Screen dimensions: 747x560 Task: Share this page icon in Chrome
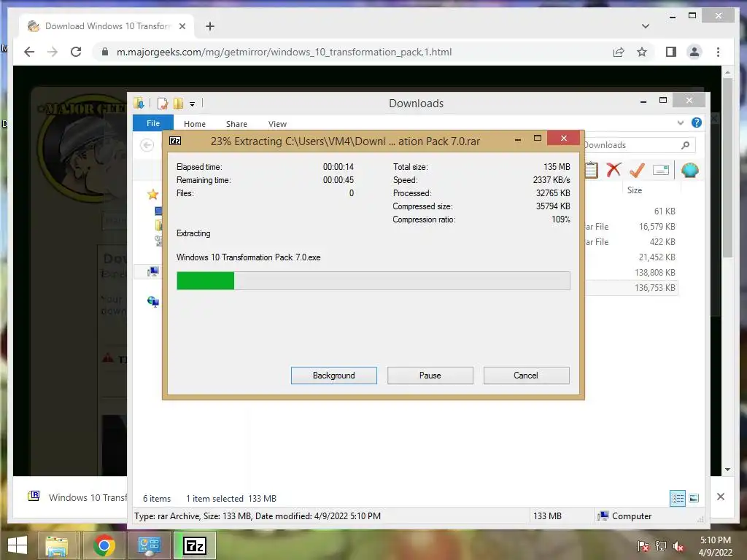(619, 52)
